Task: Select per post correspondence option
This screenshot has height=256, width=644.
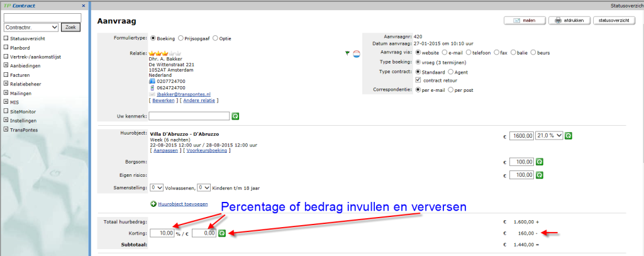Action: [x=450, y=90]
